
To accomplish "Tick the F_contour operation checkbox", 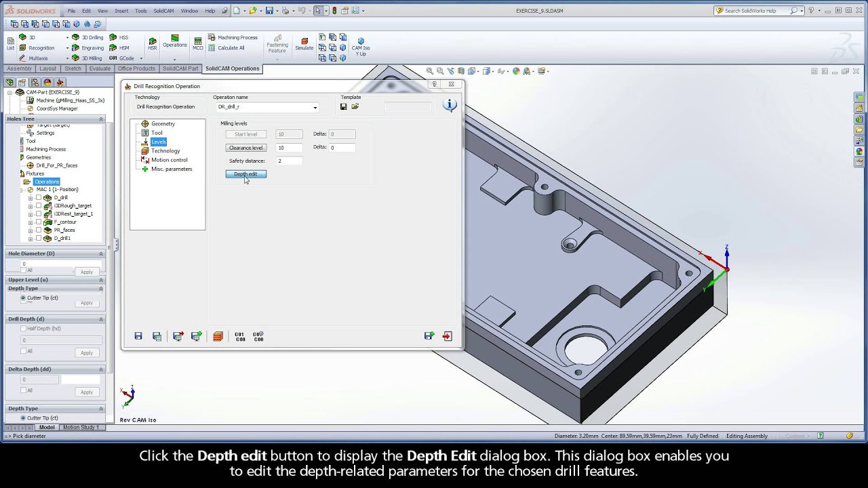I will (39, 222).
